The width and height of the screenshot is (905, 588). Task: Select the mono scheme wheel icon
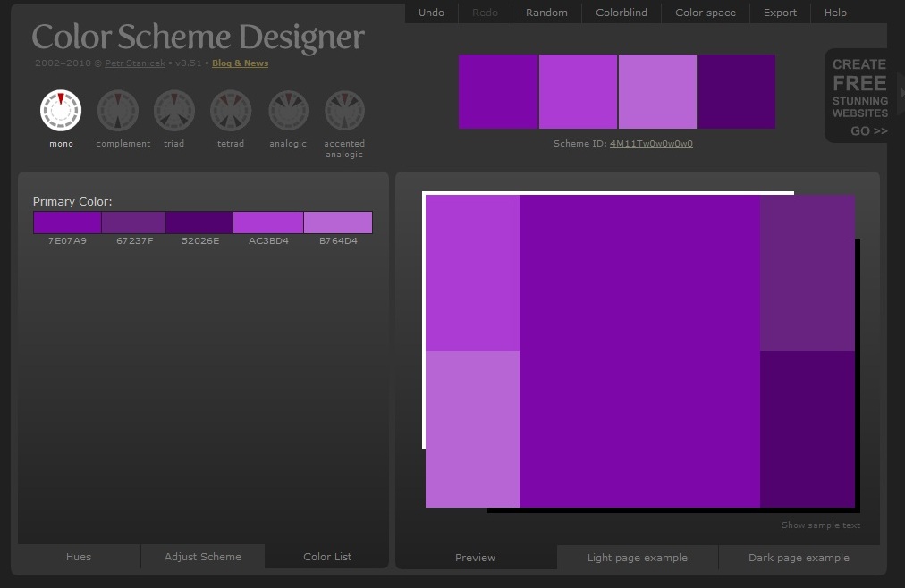(x=60, y=112)
